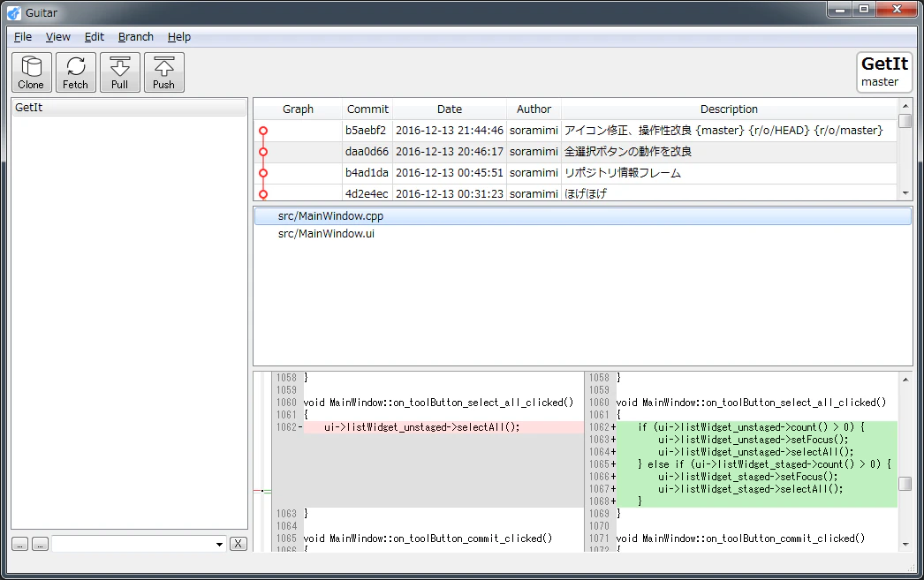Click the Push toolbar icon
This screenshot has height=580, width=924.
click(163, 72)
